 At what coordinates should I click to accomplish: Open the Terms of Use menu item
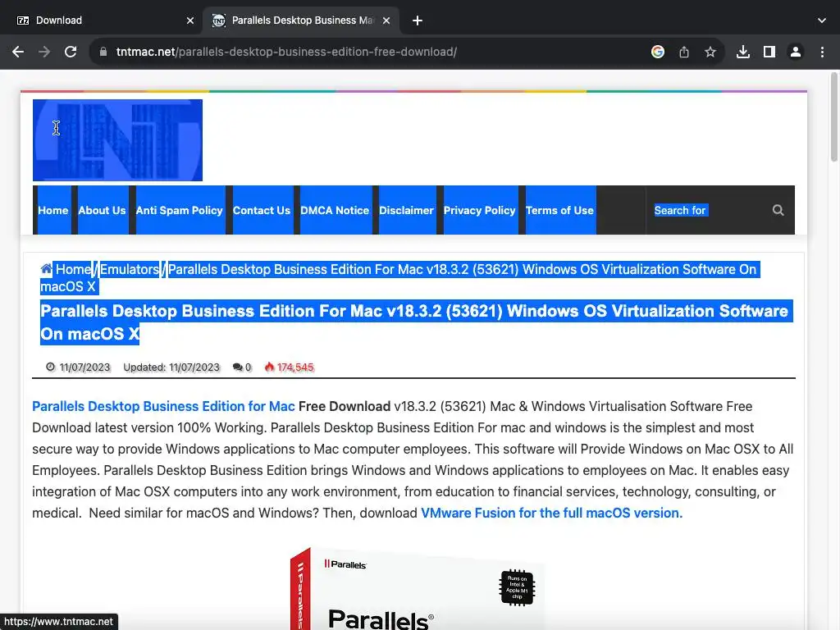coord(559,211)
